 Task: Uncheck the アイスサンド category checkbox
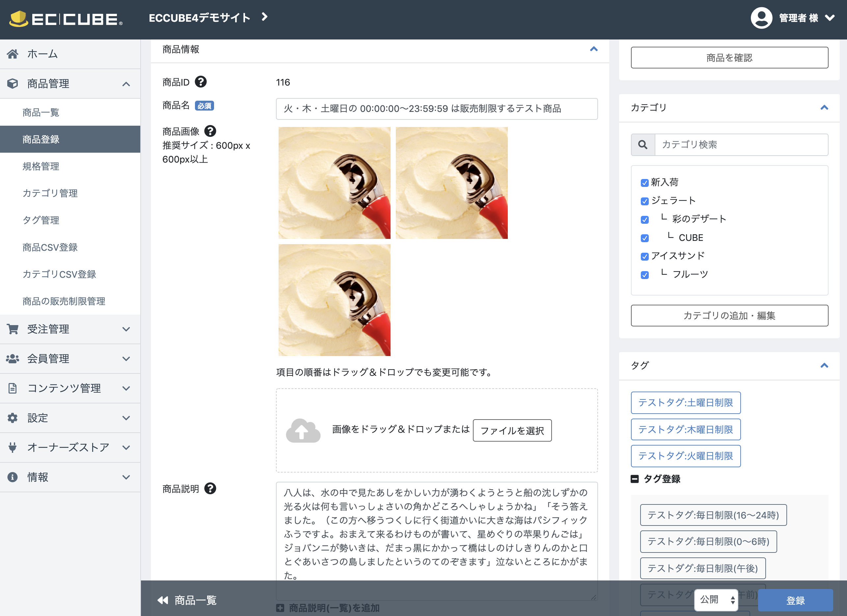point(644,257)
